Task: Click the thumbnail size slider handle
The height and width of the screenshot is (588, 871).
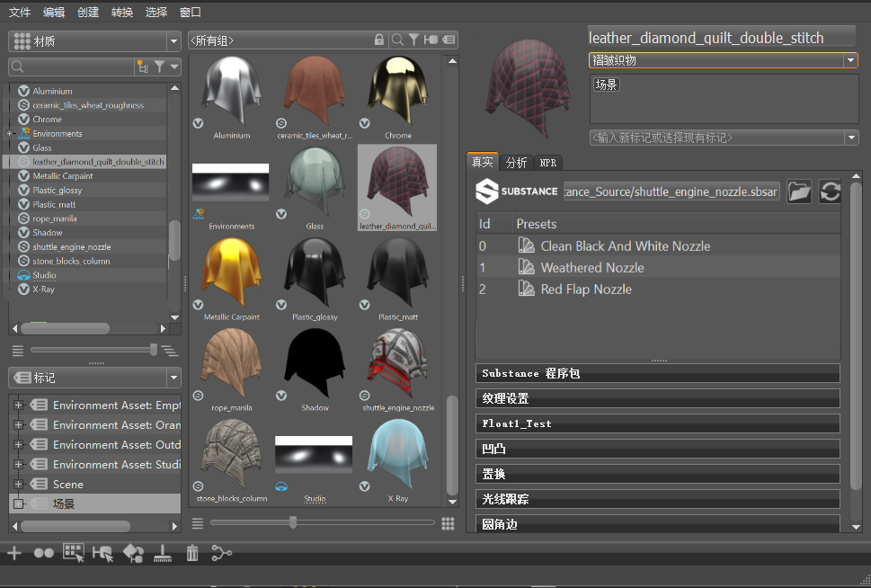Action: click(293, 522)
